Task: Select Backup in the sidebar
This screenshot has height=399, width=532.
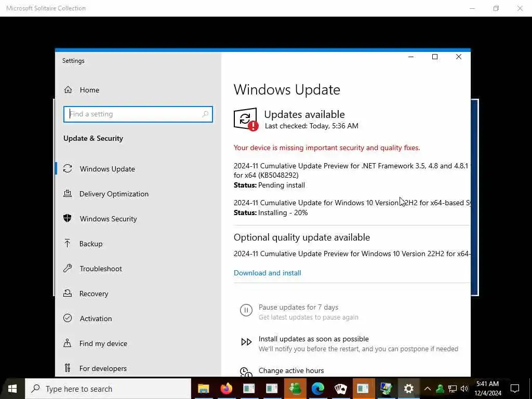Action: (91, 244)
